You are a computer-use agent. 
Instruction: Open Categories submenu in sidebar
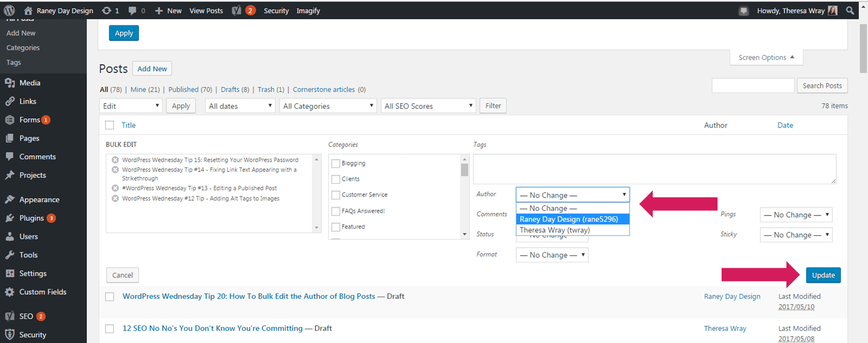coord(23,48)
